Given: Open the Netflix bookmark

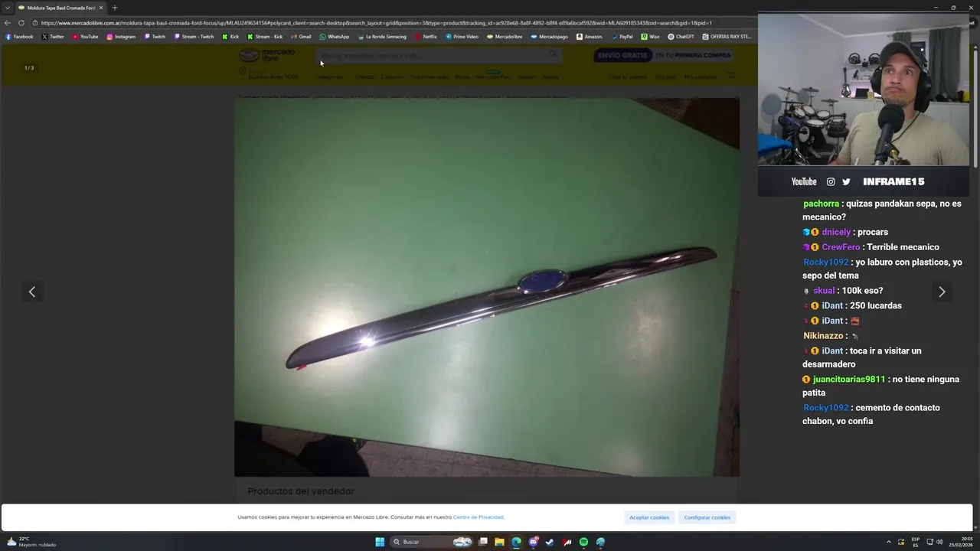Looking at the screenshot, I should (426, 37).
